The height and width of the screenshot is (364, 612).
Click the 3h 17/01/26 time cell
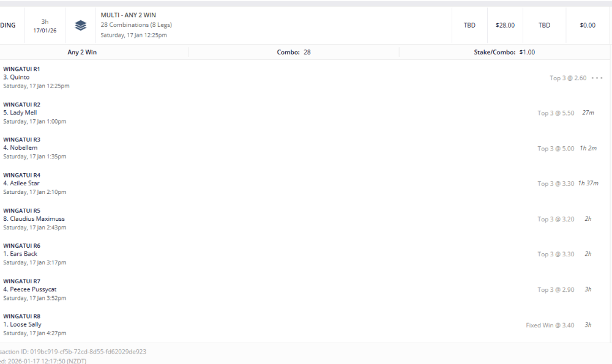click(x=45, y=26)
